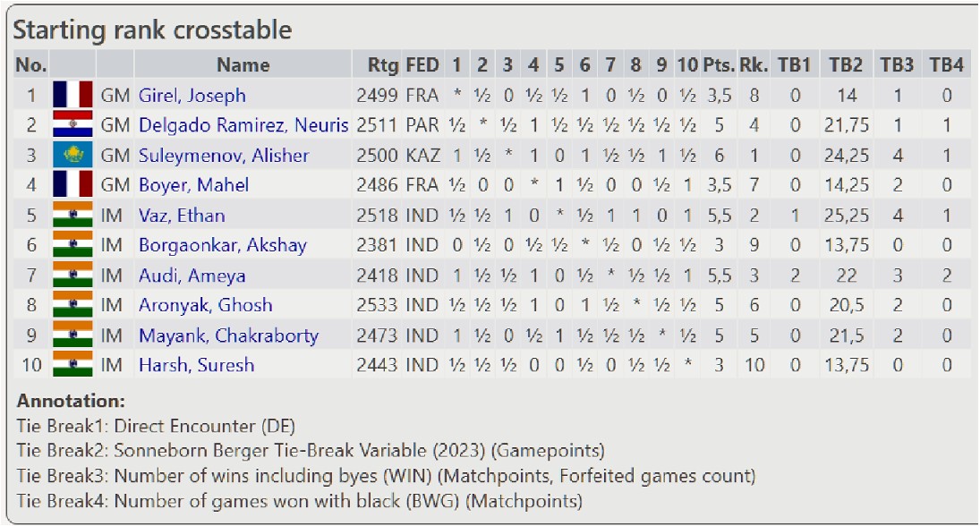Select the Name column header

(x=243, y=64)
